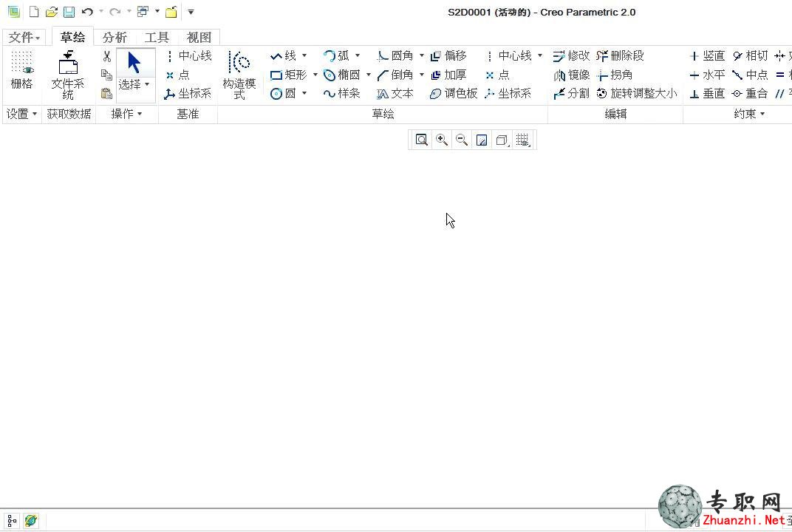The height and width of the screenshot is (532, 792).
Task: Click the 拐角 corner tool
Action: [614, 75]
